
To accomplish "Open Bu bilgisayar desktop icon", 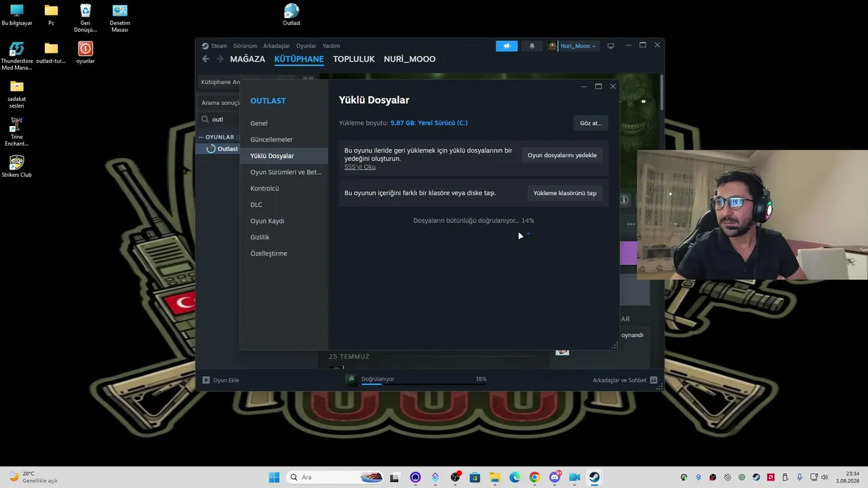I will pos(17,15).
